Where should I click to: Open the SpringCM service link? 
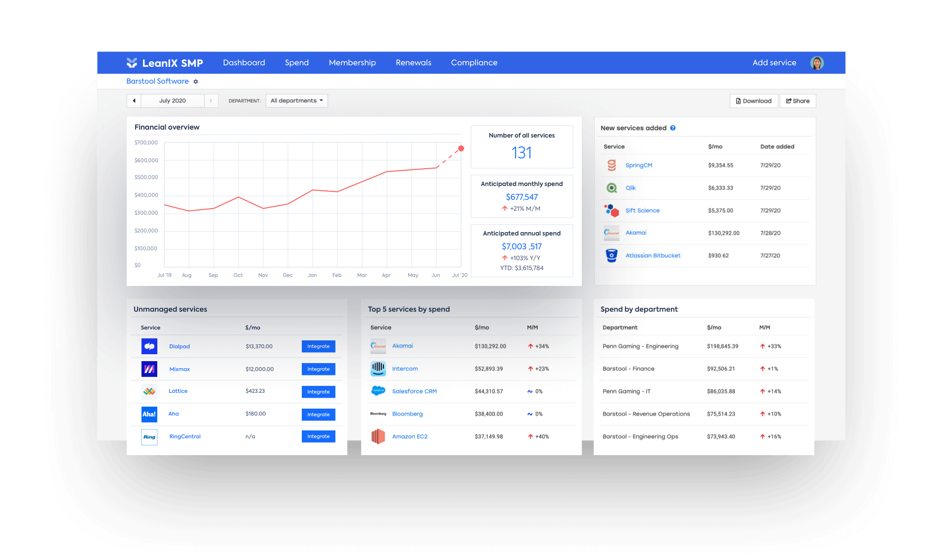point(639,165)
